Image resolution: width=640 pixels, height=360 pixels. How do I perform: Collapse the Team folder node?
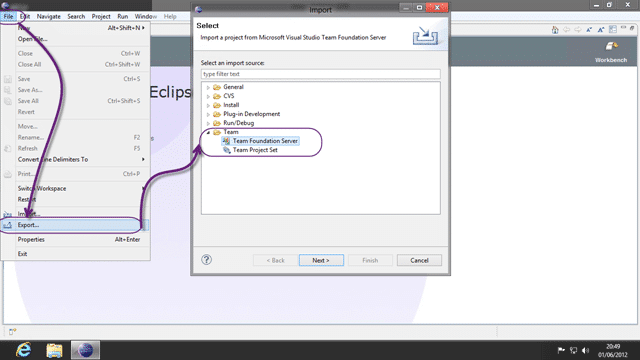[x=208, y=132]
